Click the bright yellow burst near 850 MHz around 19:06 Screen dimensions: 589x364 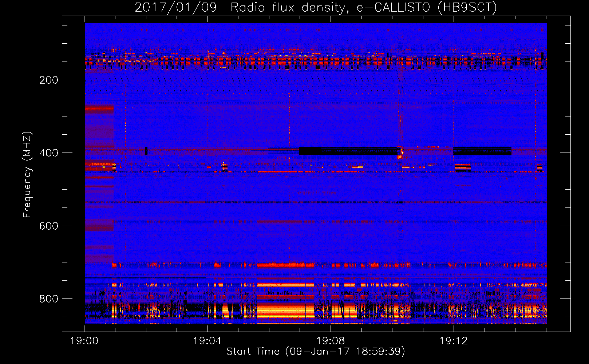tap(285, 311)
